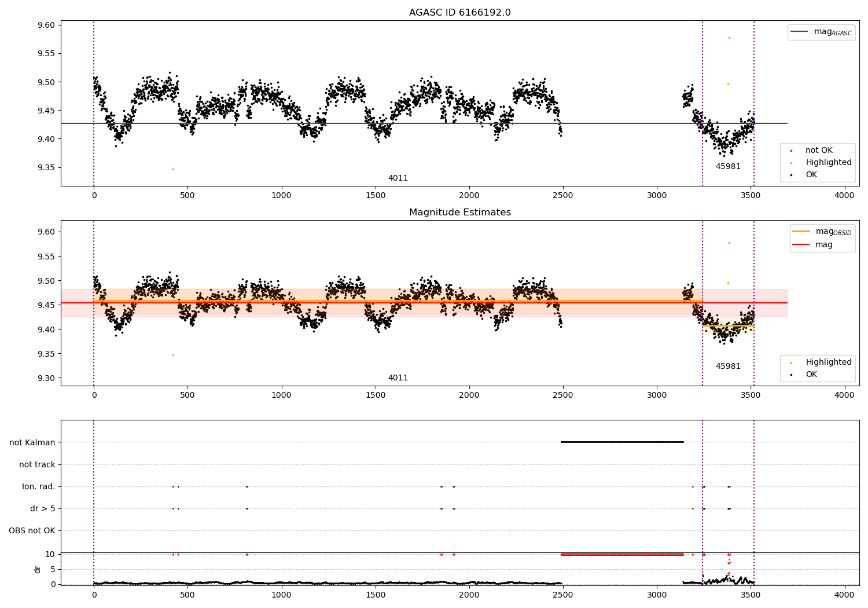The width and height of the screenshot is (868, 608).
Task: Click the 'Magnitude Estimates' plot title
Action: point(459,213)
